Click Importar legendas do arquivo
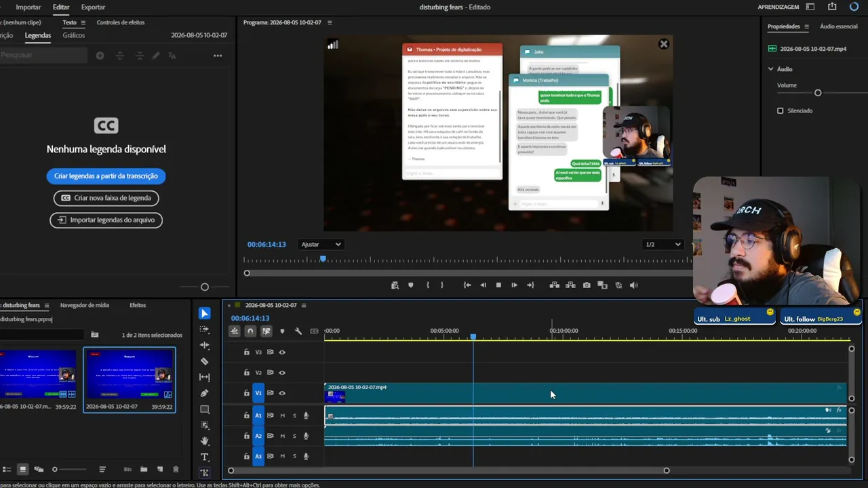868x488 pixels. pyautogui.click(x=106, y=220)
